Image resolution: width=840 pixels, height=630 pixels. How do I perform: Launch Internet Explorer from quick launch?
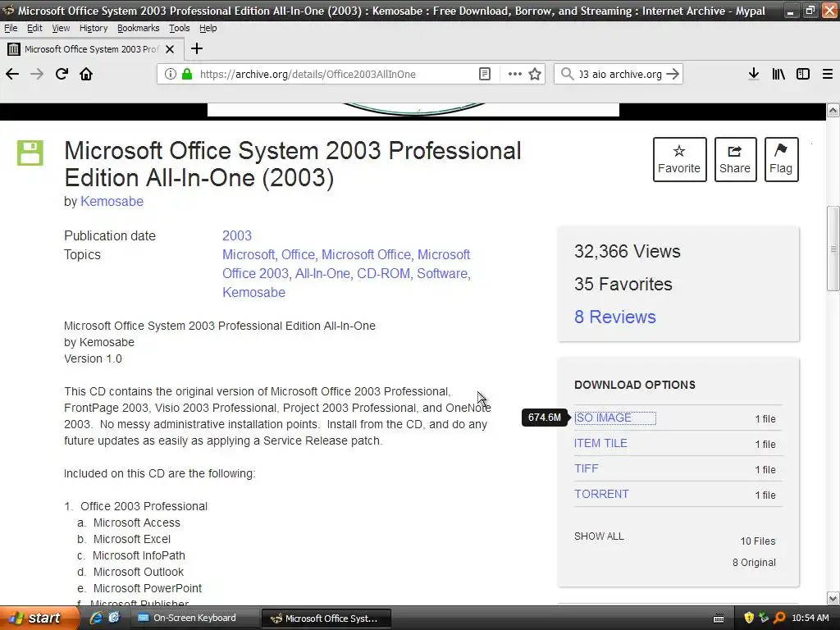(96, 618)
